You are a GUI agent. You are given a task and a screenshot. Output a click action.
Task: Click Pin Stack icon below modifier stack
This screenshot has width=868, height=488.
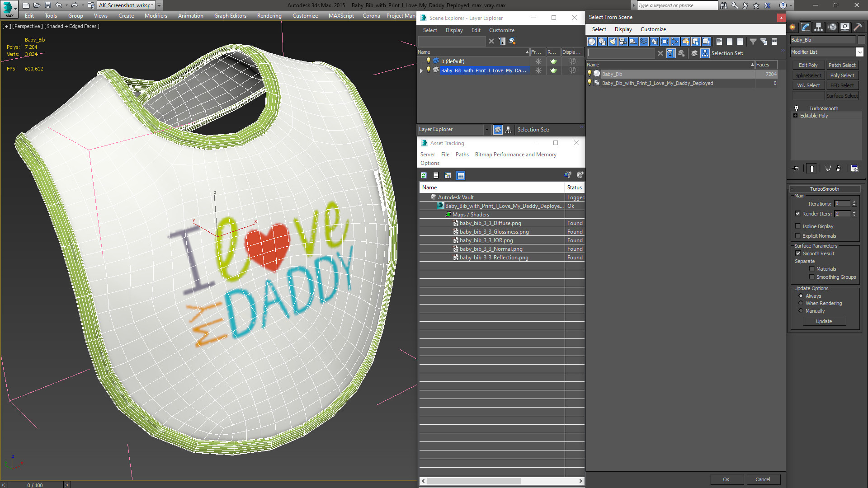(x=796, y=169)
